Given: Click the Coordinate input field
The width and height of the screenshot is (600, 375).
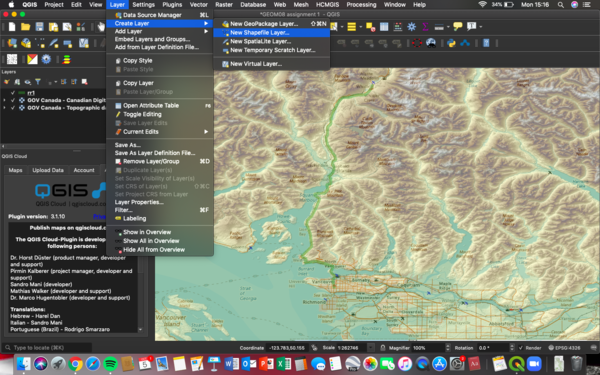Looking at the screenshot, I should coord(288,348).
